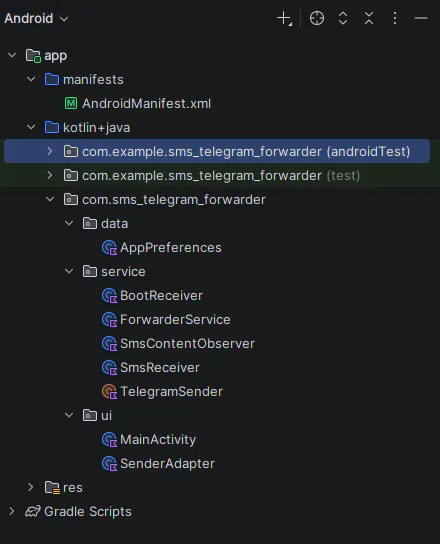Collapse com.sms_telegram_forwarder package chevron
Viewport: 440px width, 544px height.
(50, 199)
